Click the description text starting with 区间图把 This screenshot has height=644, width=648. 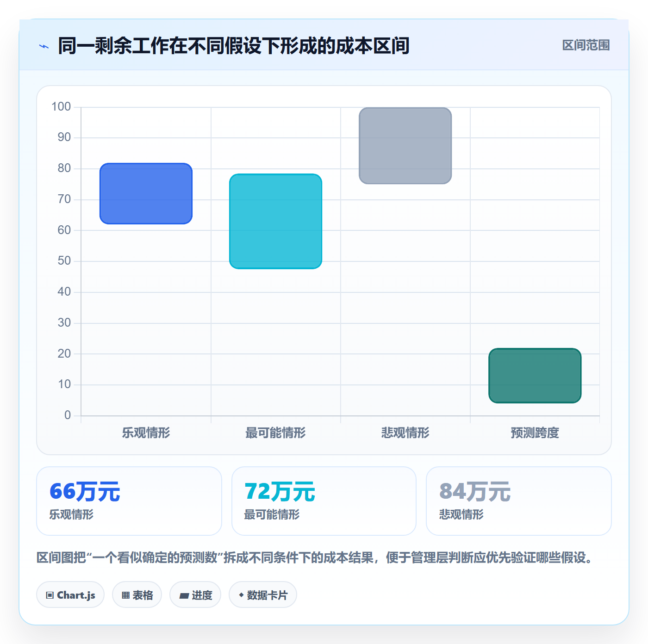[x=315, y=558]
